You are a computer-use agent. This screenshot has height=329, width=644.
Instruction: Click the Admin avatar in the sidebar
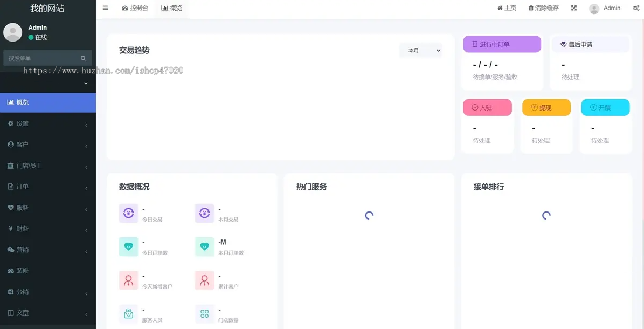[x=13, y=32]
